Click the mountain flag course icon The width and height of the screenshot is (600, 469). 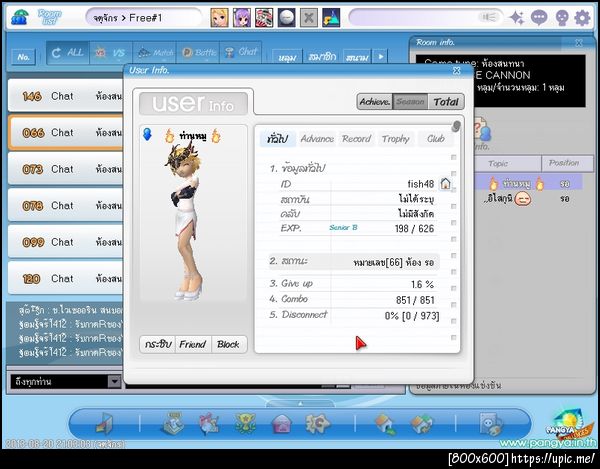[x=331, y=18]
